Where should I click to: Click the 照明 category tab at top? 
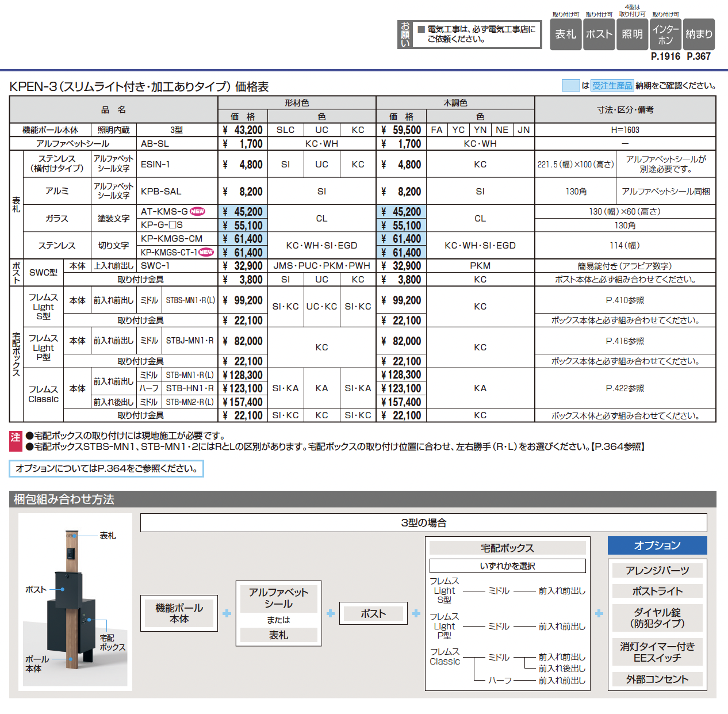(632, 34)
